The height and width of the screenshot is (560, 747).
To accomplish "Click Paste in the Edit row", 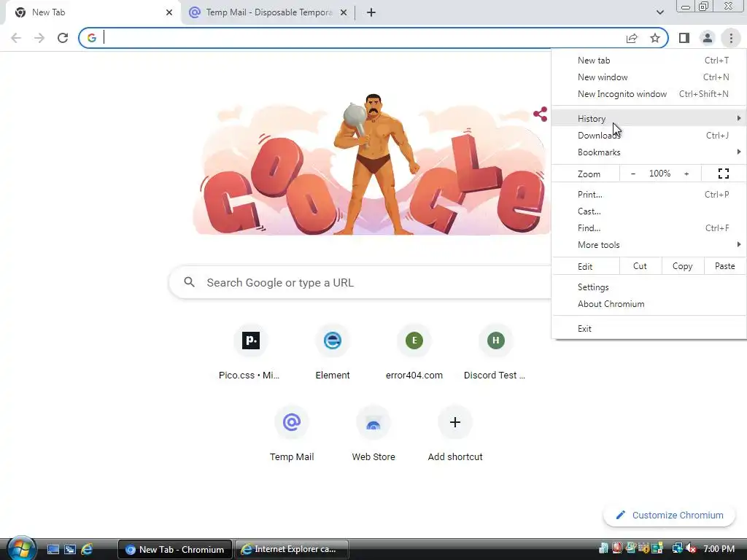I will click(x=724, y=266).
